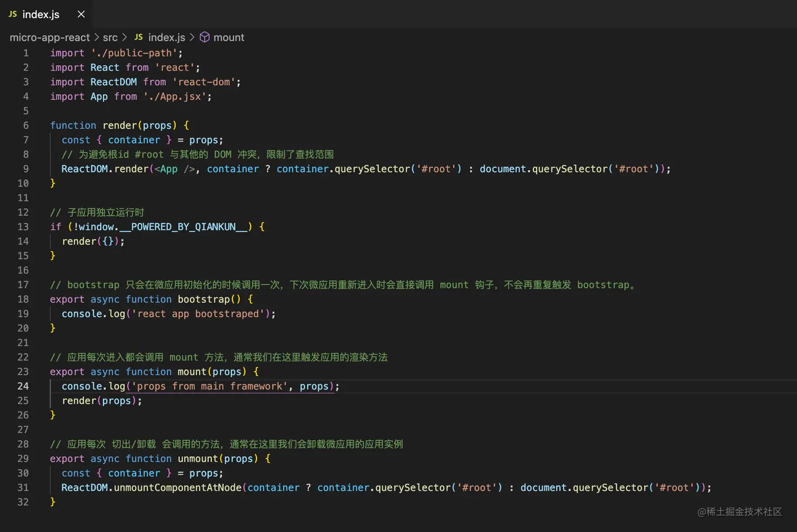Click the 'react-dom' module string
This screenshot has height=532, width=797.
204,82
